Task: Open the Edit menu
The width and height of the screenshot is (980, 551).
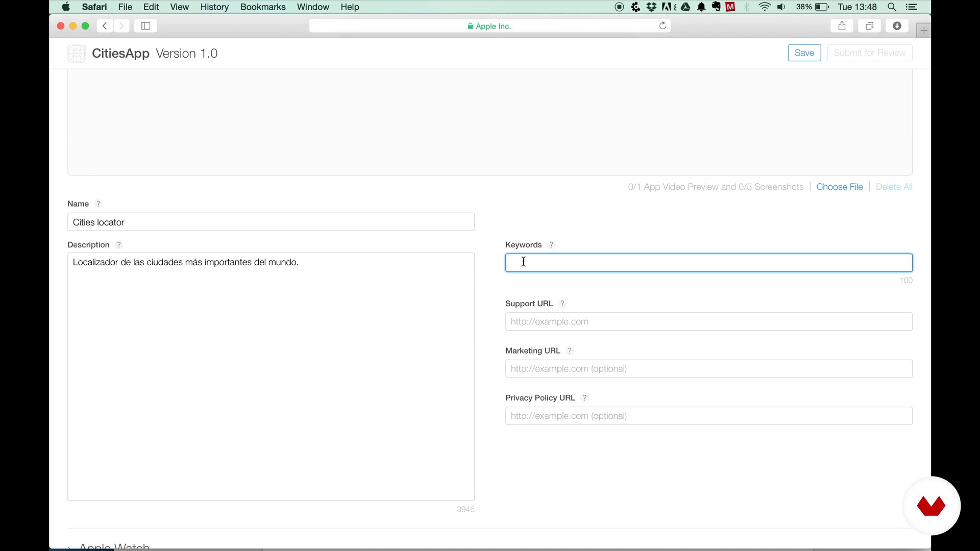Action: [151, 7]
